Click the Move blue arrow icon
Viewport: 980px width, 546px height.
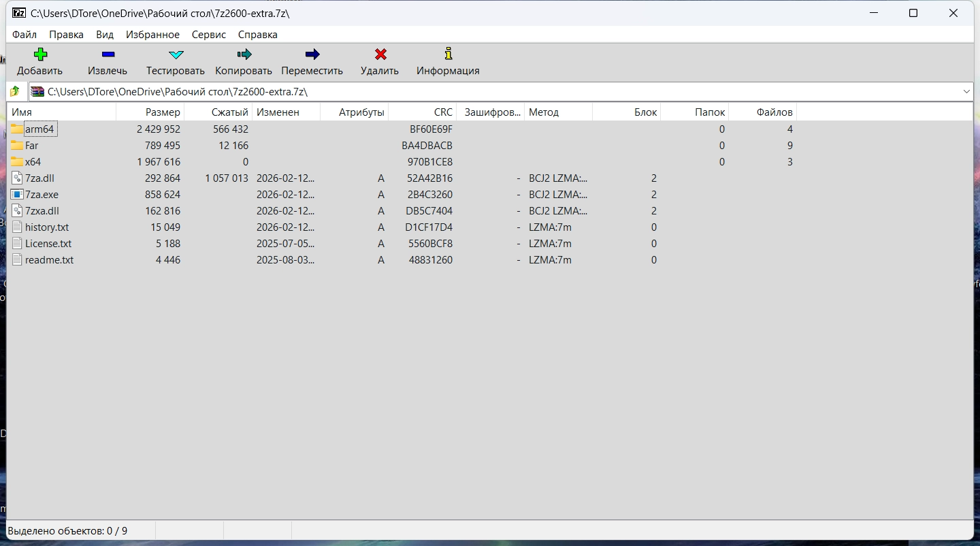(x=312, y=54)
